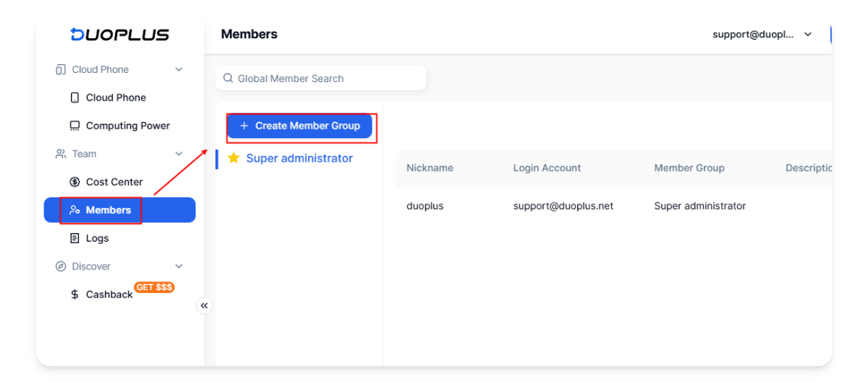Image resolution: width=868 pixels, height=382 pixels.
Task: Open Cloud Phone via its phone icon
Action: click(74, 98)
